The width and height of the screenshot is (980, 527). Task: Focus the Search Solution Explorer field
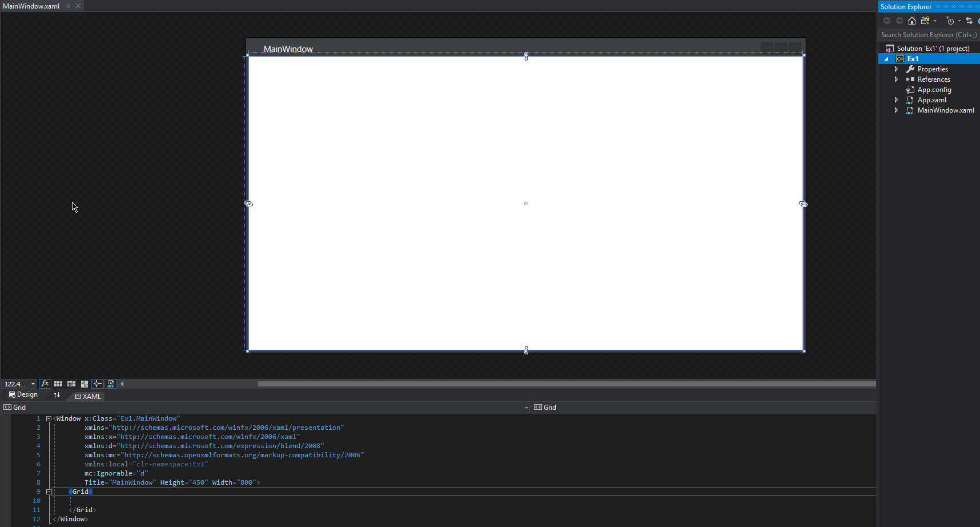(929, 35)
